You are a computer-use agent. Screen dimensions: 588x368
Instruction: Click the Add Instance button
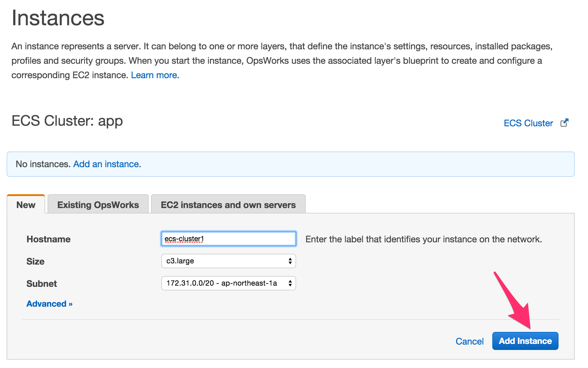(x=525, y=341)
